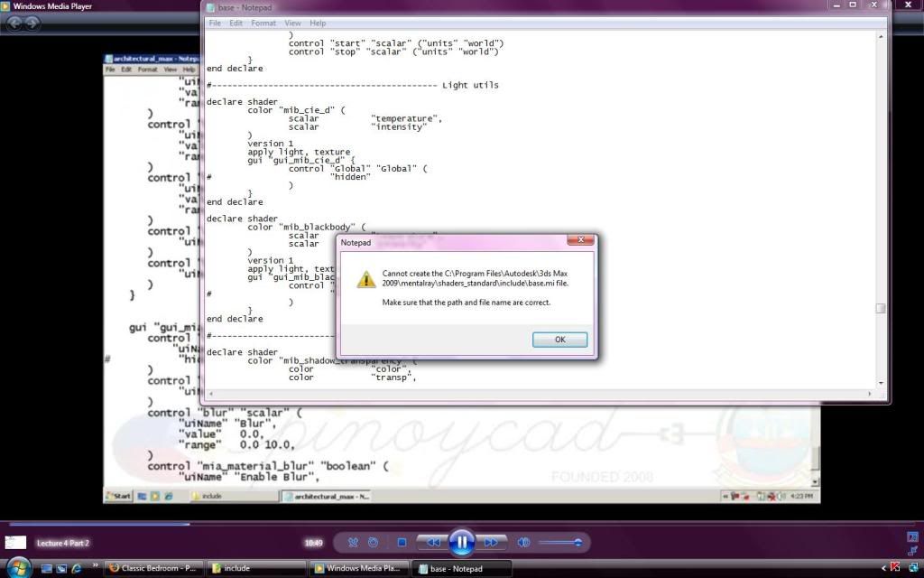Click the "temperature" parameter text
This screenshot has width=924, height=578.
click(406, 118)
